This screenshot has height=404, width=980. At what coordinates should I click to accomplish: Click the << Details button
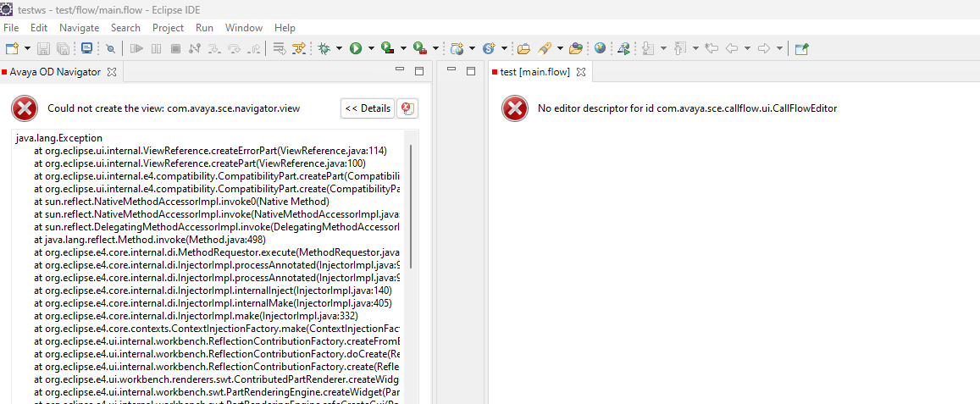368,108
